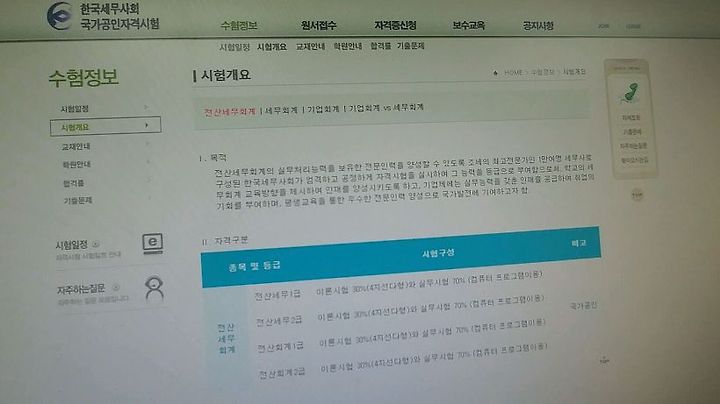
Task: Select 학원안내 in the top submenu bar
Action: tap(348, 46)
